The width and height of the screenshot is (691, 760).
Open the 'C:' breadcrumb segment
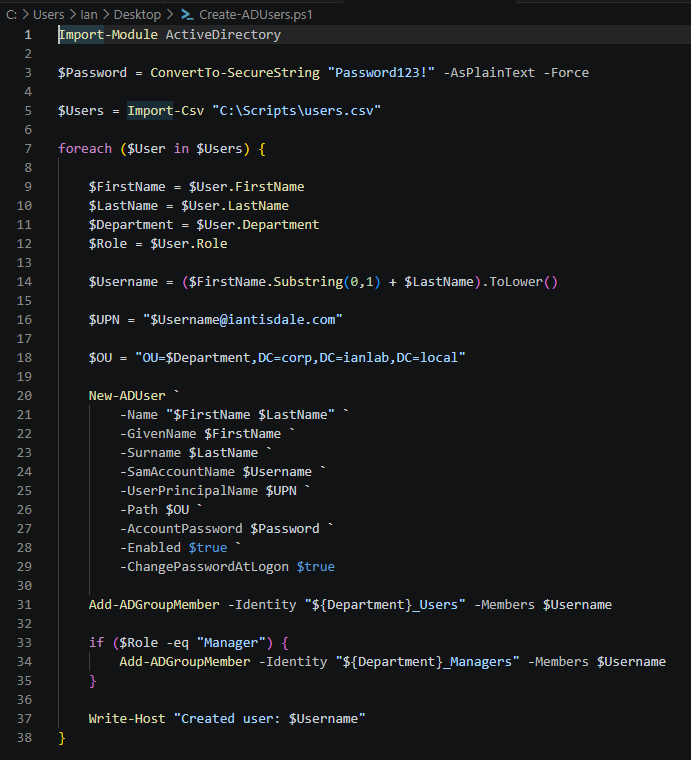coord(12,15)
